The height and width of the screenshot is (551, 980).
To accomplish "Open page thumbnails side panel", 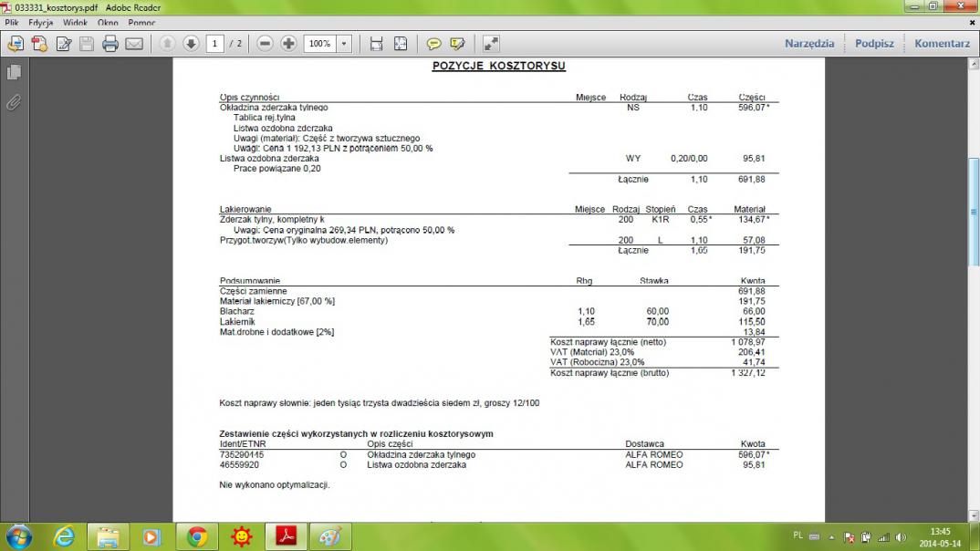I will point(14,72).
